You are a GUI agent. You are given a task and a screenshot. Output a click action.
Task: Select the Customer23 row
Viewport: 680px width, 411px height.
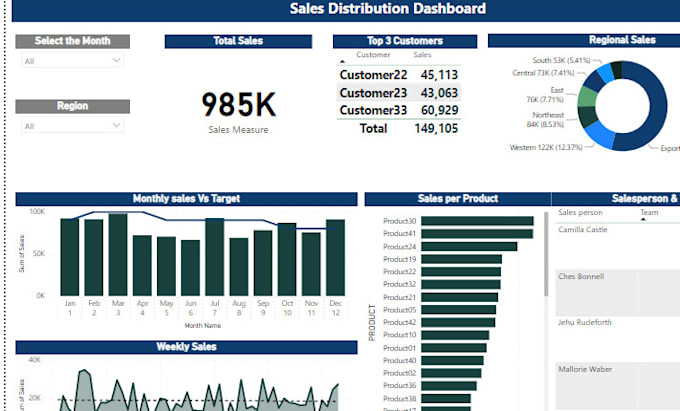(399, 93)
